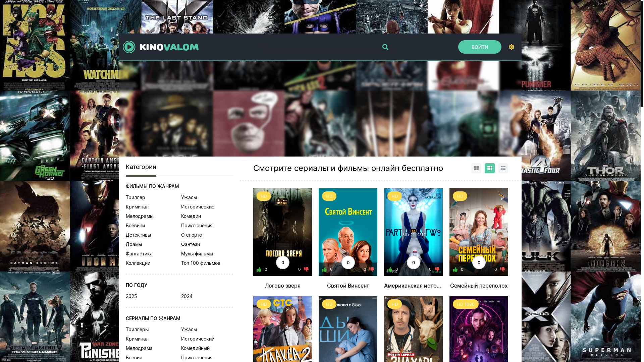Like the Американская история card
Viewport: 644px width, 362px height.
click(x=390, y=269)
